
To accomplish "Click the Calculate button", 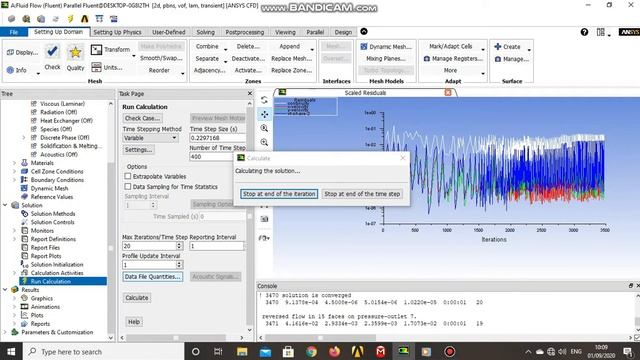I will pyautogui.click(x=137, y=298).
